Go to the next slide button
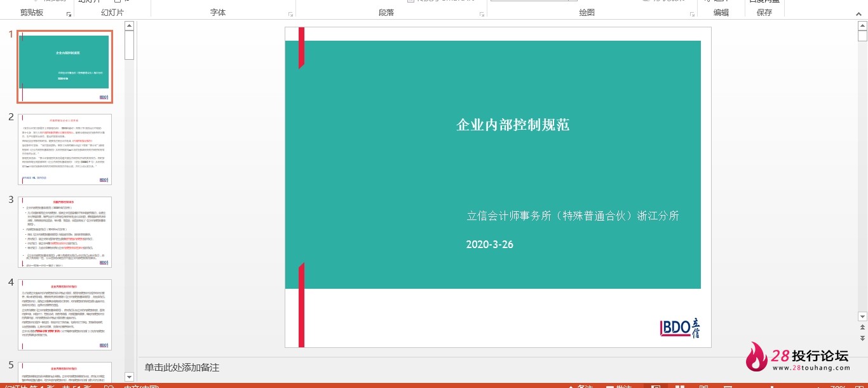The image size is (868, 388). pos(862,338)
